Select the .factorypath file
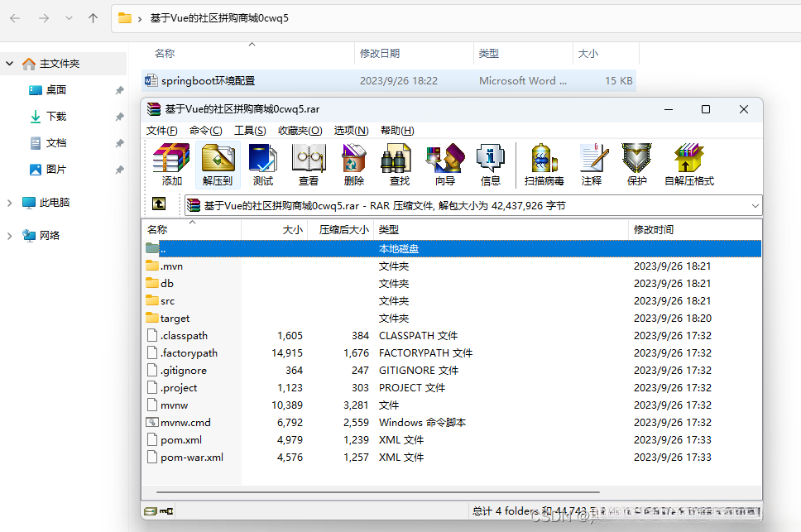The width and height of the screenshot is (801, 532). coord(453,352)
